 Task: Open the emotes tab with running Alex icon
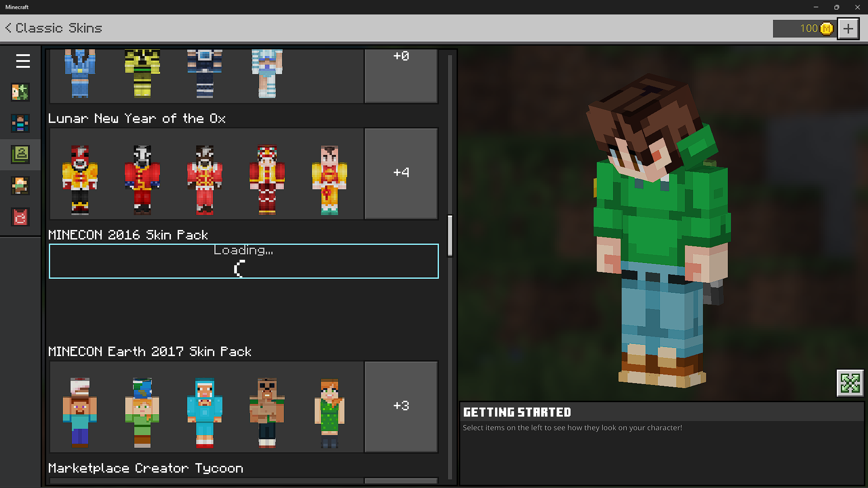point(20,186)
